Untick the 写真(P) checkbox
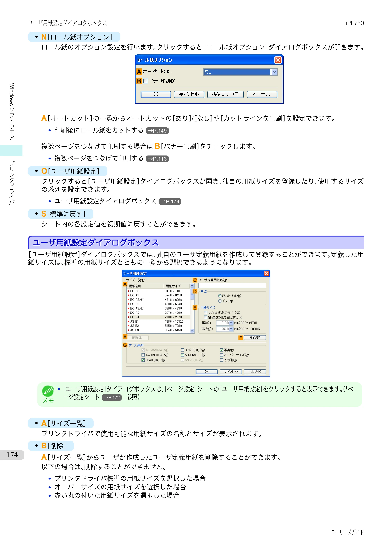392x555 pixels. [221, 350]
